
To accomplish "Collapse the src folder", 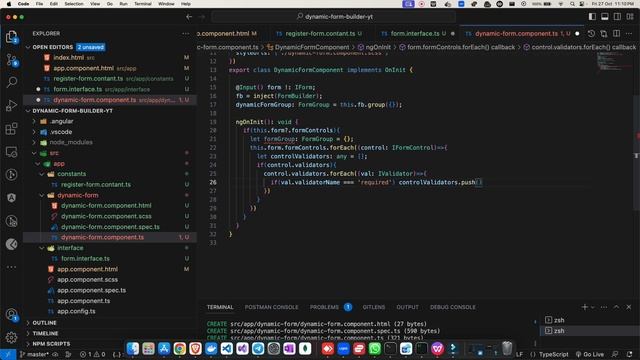I will [x=54, y=153].
